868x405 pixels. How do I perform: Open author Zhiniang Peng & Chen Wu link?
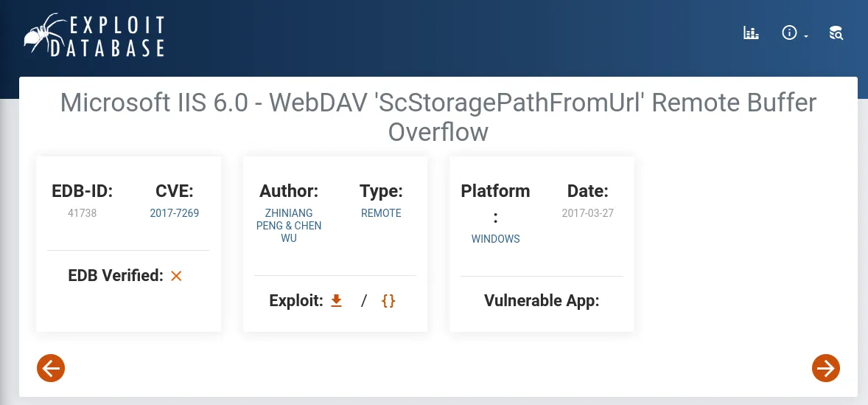tap(289, 226)
